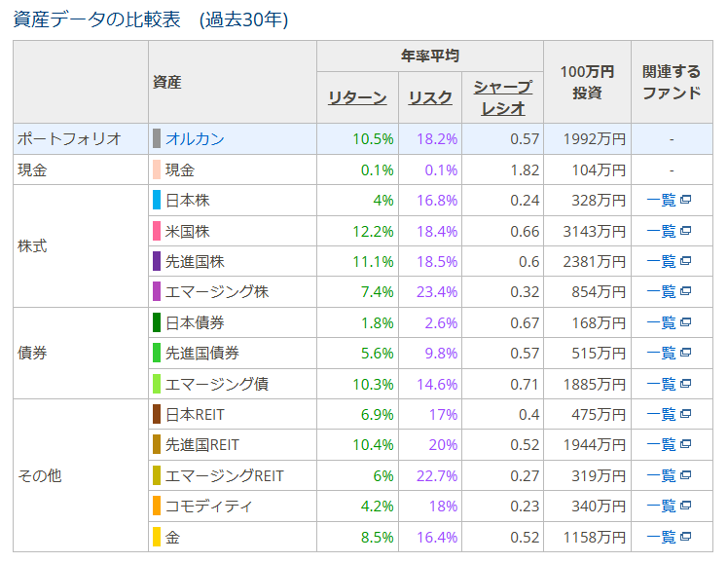Click the pink 米国株 color swatch

coord(156,231)
